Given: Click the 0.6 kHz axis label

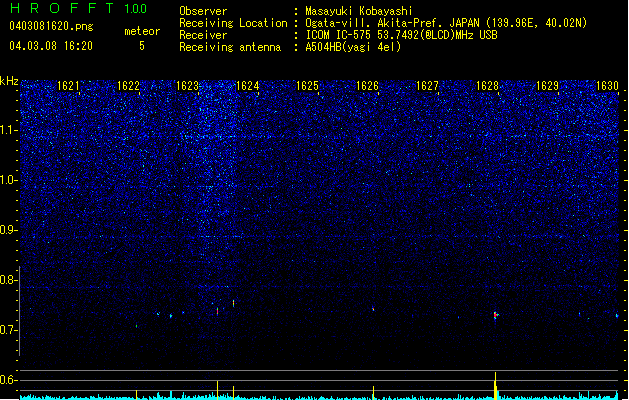Looking at the screenshot, I should [x=7, y=380].
